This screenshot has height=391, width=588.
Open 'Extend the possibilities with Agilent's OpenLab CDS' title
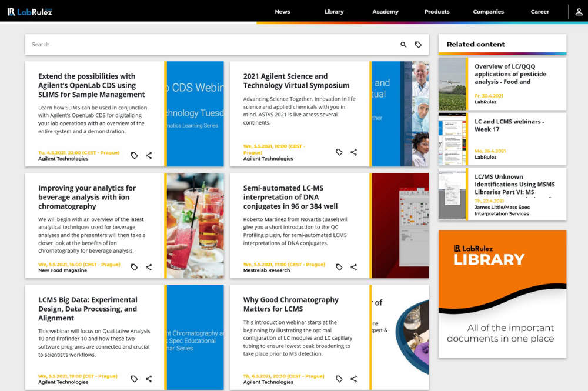coord(92,85)
